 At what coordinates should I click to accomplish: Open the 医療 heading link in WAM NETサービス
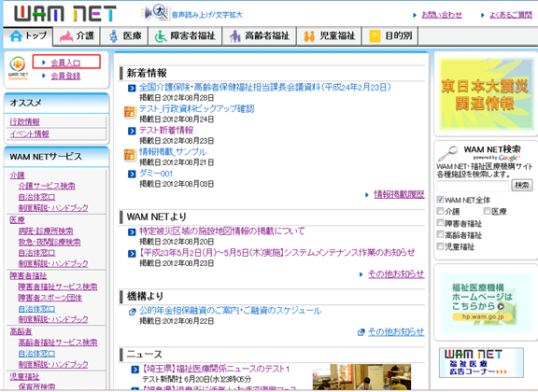tap(17, 220)
